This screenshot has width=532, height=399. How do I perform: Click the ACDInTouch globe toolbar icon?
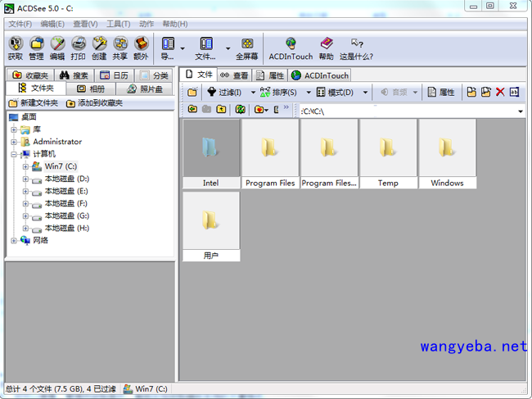pos(291,48)
